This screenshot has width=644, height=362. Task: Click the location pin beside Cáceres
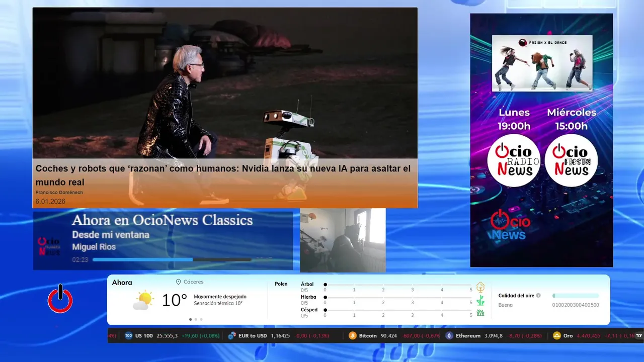178,282
